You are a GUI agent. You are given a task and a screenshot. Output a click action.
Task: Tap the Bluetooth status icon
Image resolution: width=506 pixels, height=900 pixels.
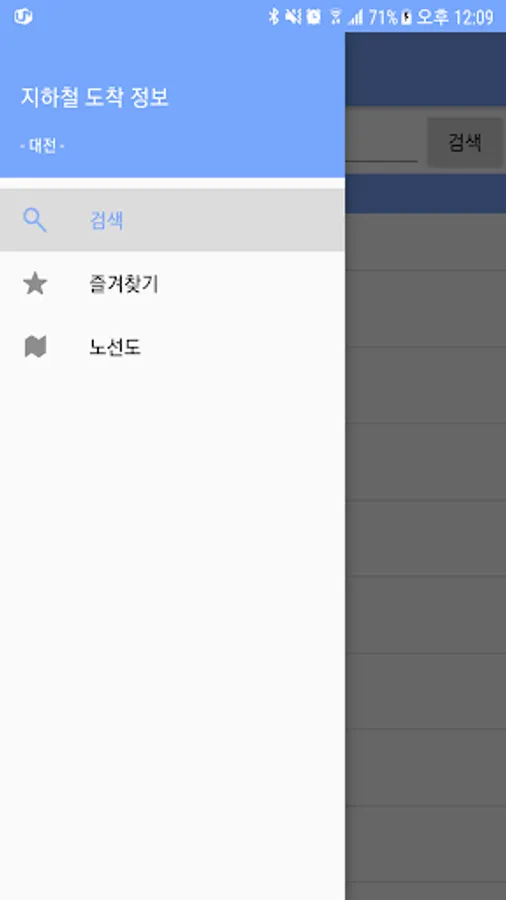274,17
